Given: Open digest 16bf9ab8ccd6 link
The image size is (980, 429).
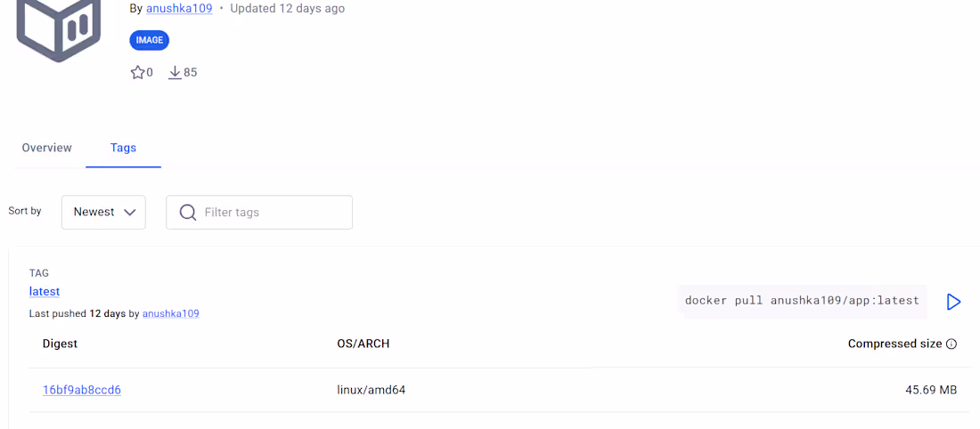Looking at the screenshot, I should (82, 391).
